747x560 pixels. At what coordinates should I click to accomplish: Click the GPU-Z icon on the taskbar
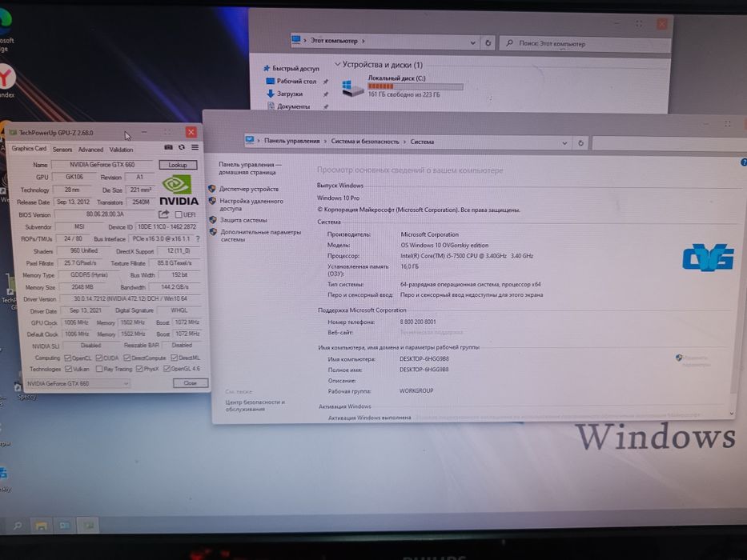89,526
